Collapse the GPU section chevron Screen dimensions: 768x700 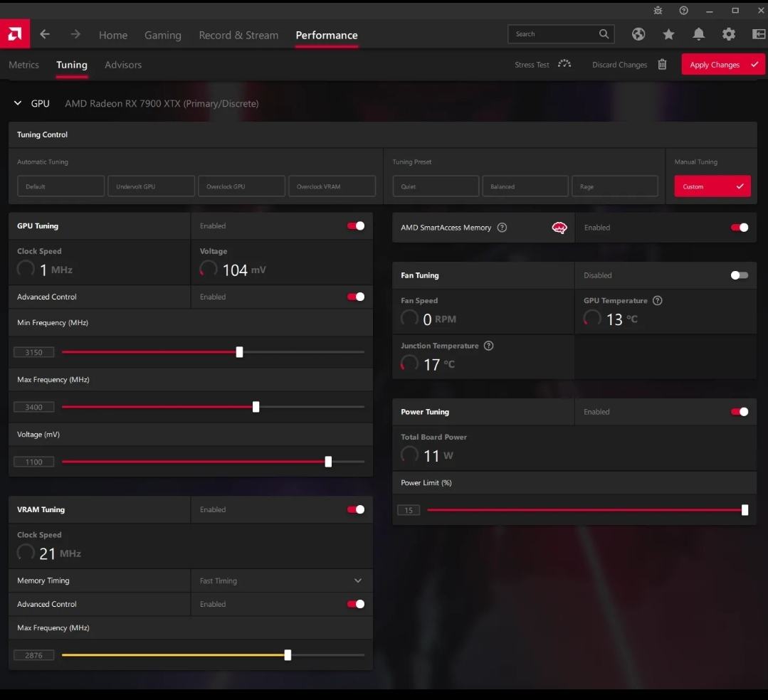pos(18,103)
